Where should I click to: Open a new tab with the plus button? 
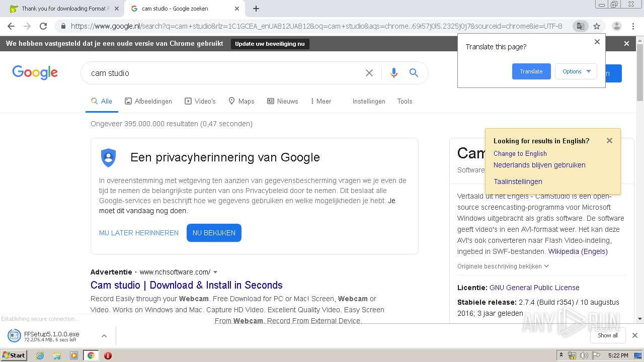point(256,9)
